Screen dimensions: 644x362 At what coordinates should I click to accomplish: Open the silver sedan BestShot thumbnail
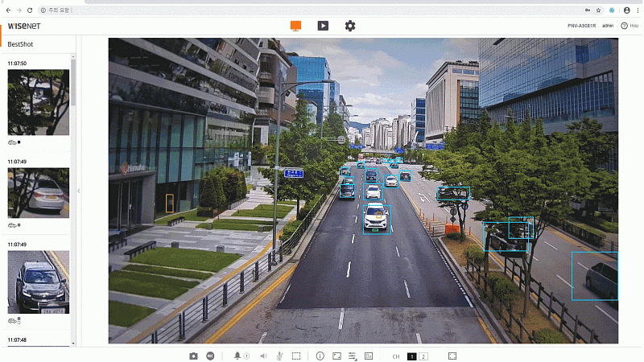click(39, 192)
